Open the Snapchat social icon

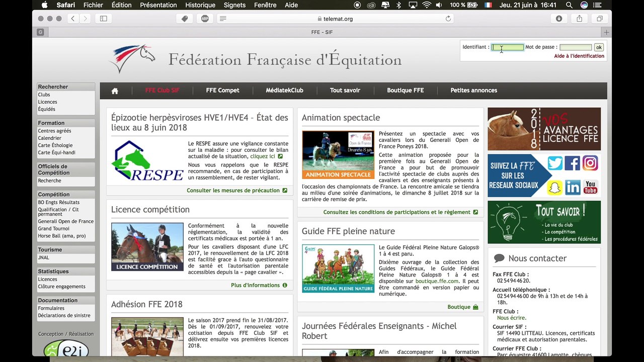(x=555, y=187)
